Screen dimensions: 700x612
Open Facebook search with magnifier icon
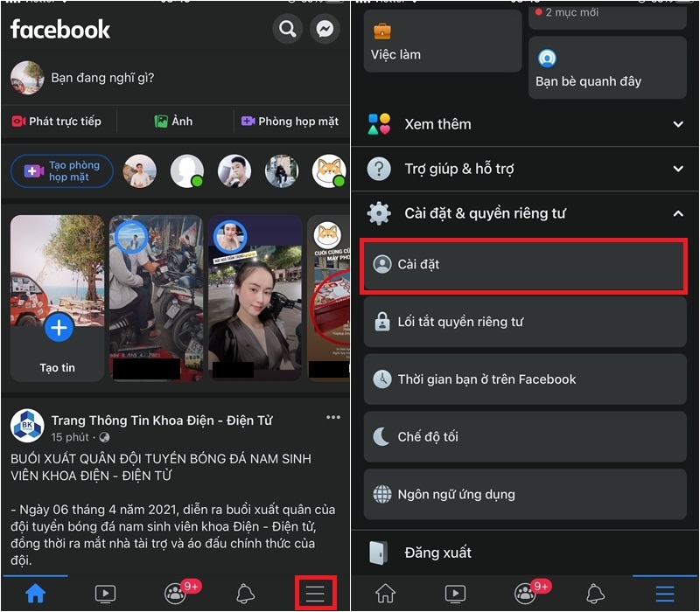click(x=288, y=29)
